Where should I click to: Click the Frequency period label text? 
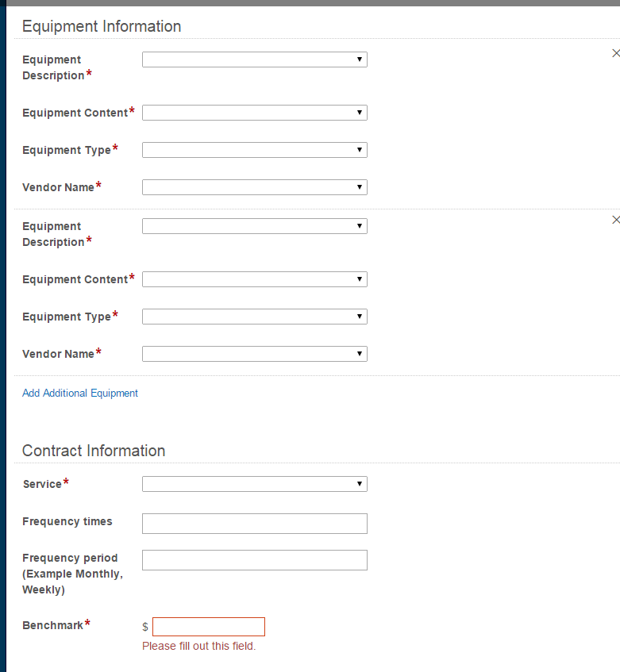[72, 574]
